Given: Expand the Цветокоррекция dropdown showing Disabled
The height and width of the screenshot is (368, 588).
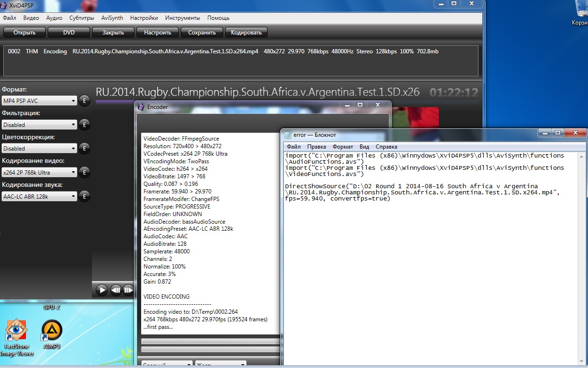Looking at the screenshot, I should [x=39, y=149].
